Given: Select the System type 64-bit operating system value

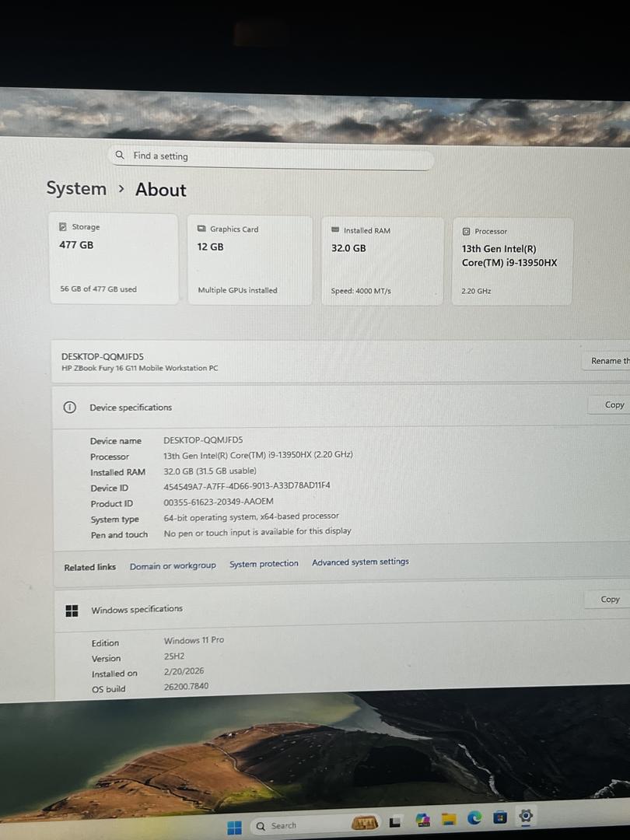Looking at the screenshot, I should point(251,516).
